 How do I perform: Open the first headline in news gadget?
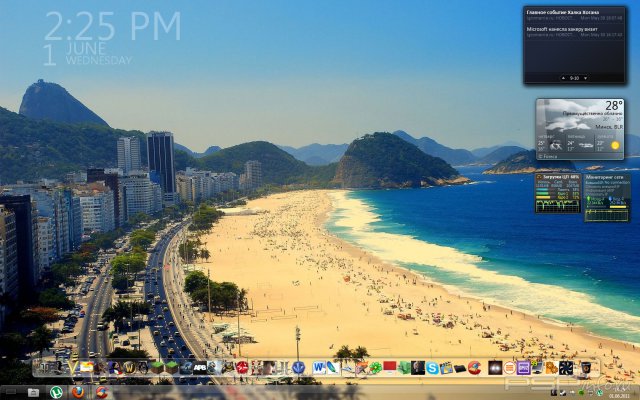point(575,13)
